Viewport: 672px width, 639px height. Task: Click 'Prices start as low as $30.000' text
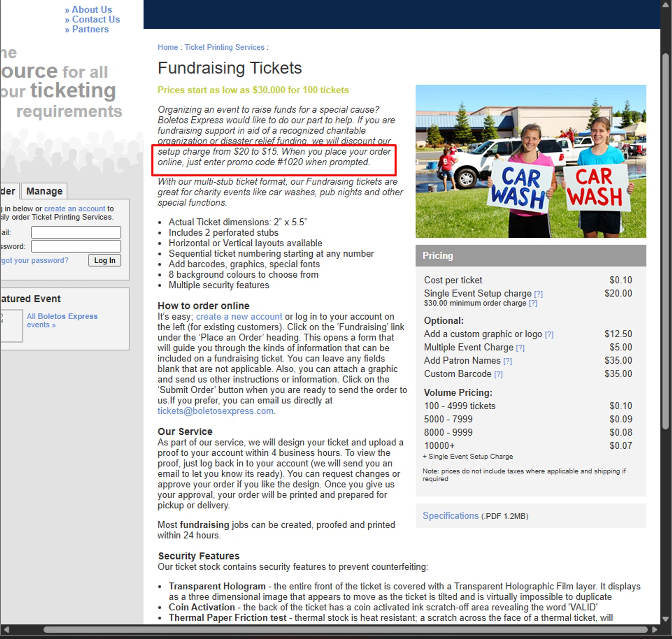click(253, 90)
